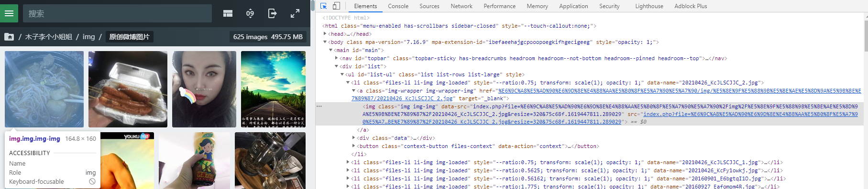Open the road landscape thumbnail
The image size is (868, 189).
[273, 89]
